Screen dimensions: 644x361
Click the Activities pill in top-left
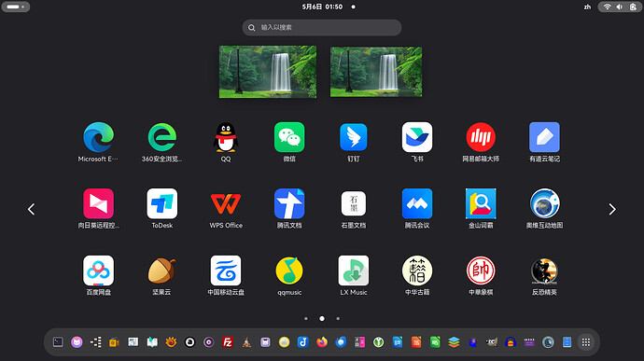(x=16, y=7)
